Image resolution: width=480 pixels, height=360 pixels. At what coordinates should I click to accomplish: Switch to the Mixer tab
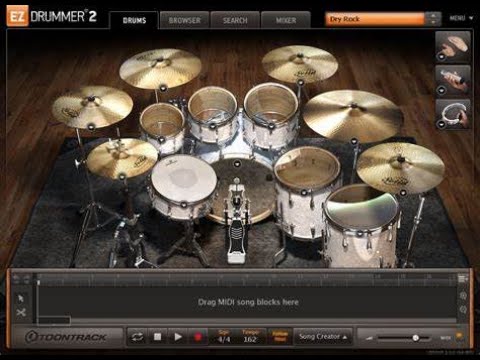[286, 20]
